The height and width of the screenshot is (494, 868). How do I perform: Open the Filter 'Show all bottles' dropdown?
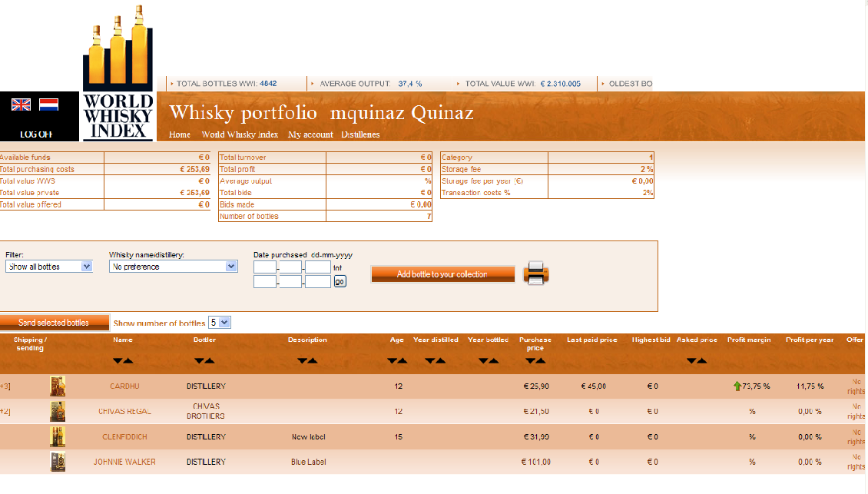pyautogui.click(x=48, y=267)
